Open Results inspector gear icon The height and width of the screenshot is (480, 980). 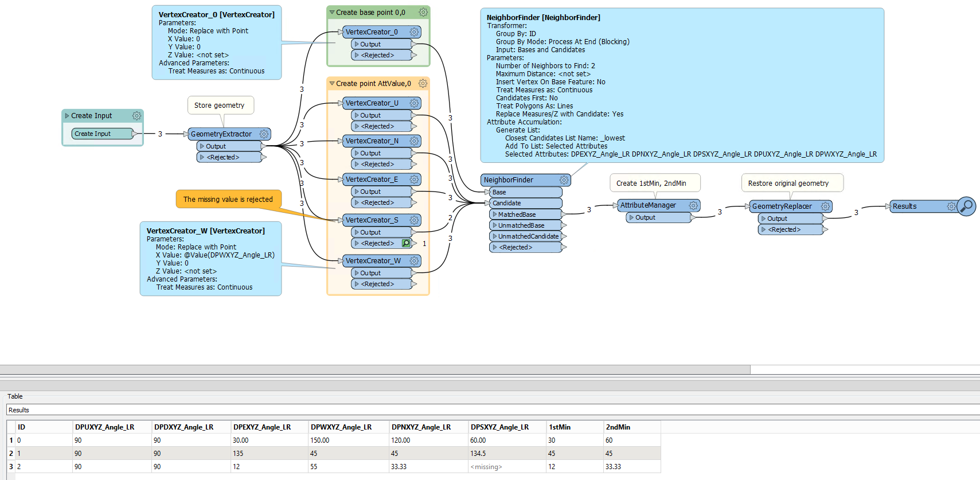[x=951, y=206]
